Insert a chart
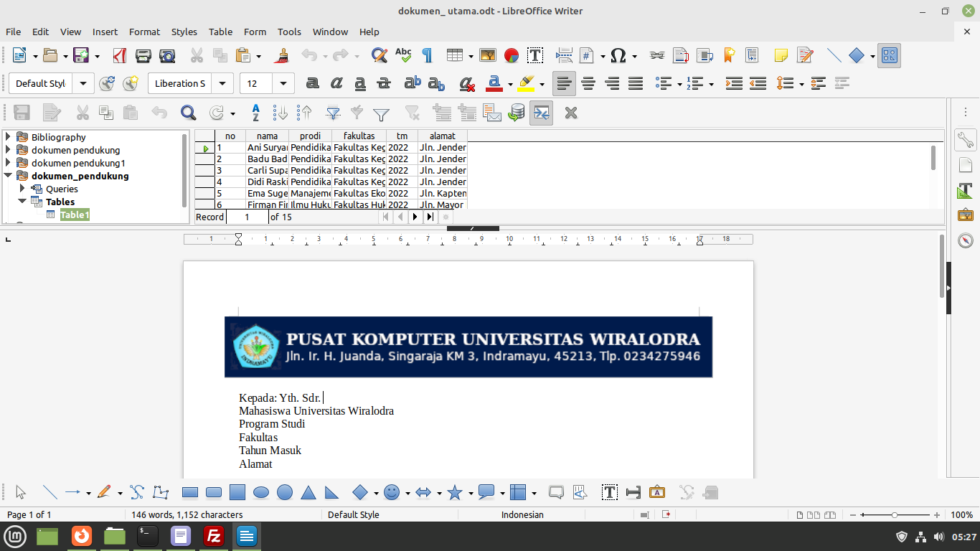This screenshot has width=980, height=551. (x=512, y=55)
